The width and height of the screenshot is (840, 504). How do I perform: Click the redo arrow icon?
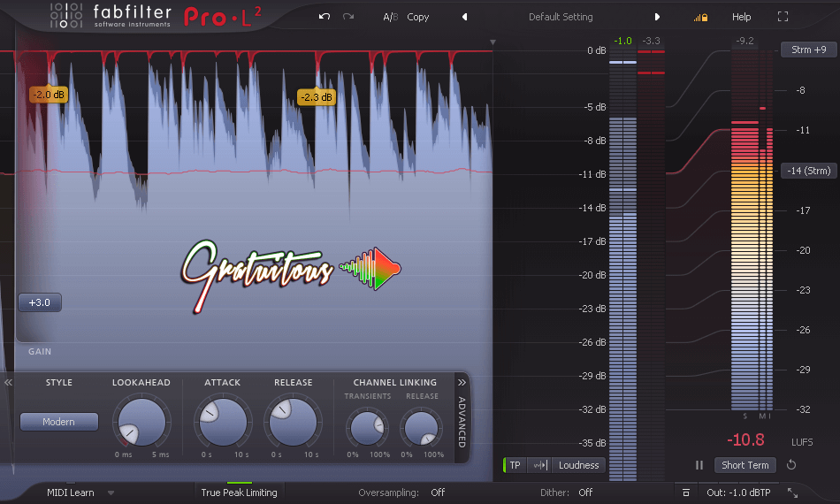point(348,17)
